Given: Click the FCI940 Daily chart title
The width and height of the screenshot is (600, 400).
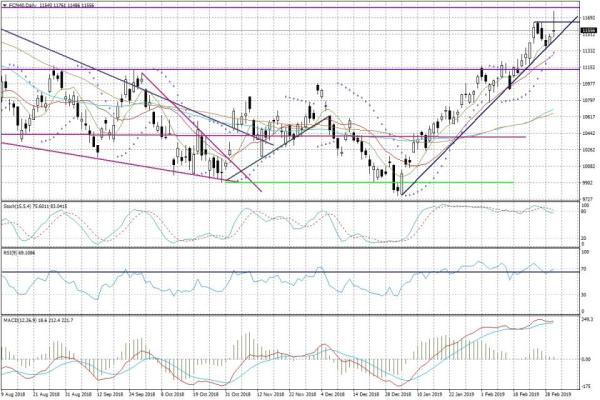Looking at the screenshot, I should click(30, 6).
